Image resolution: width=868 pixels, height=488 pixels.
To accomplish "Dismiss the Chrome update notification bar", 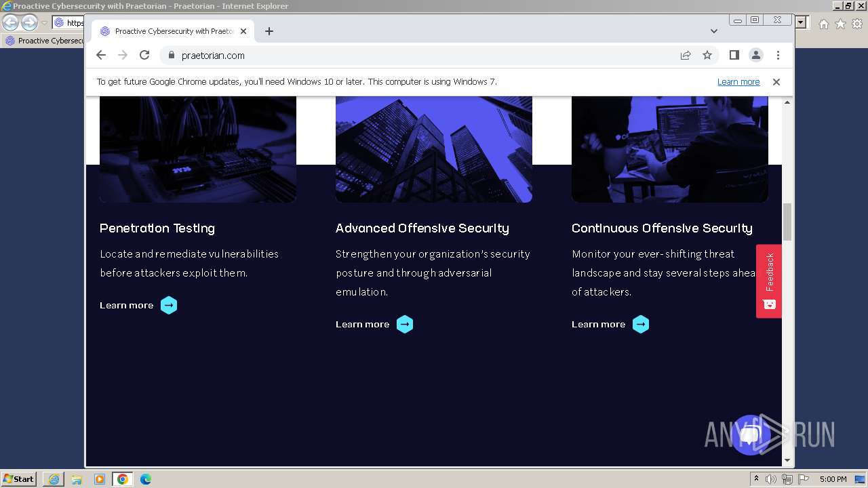I will (x=776, y=82).
